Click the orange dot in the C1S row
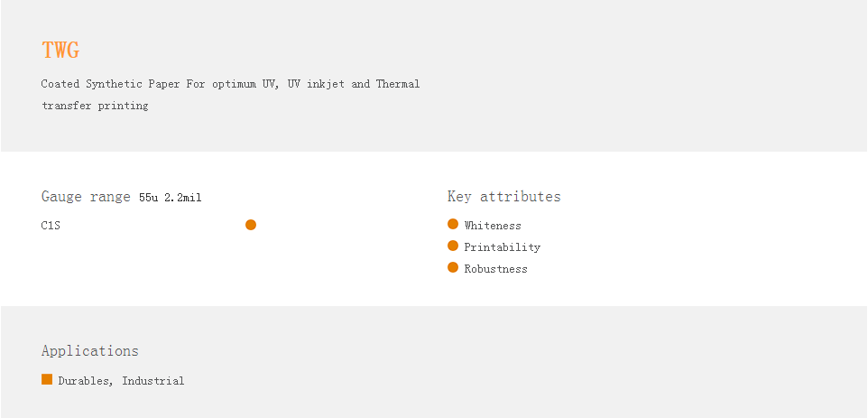This screenshot has height=418, width=868. coord(251,225)
